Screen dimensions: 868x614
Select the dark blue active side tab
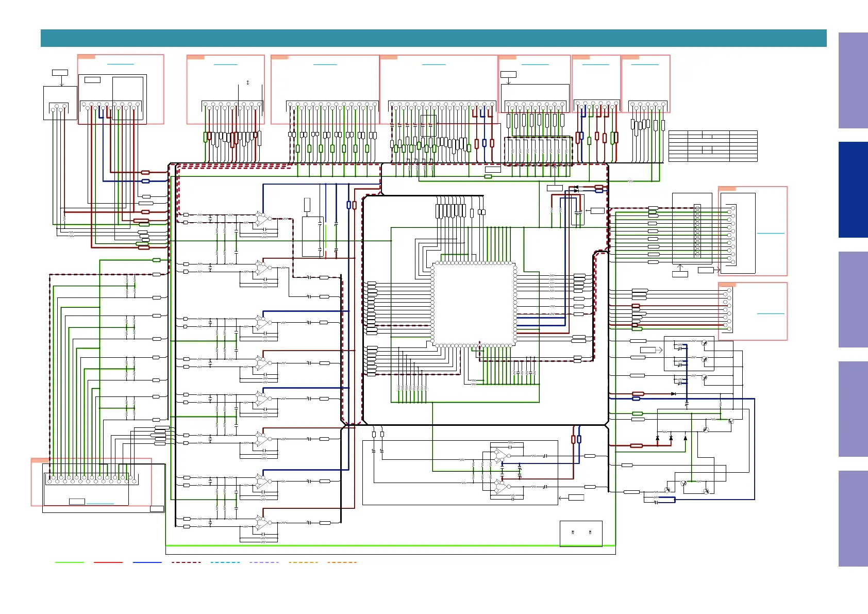click(x=853, y=190)
